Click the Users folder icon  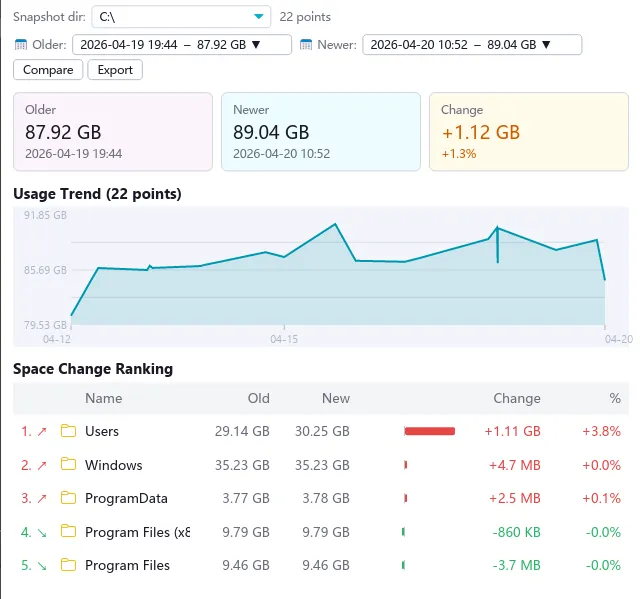[68, 431]
